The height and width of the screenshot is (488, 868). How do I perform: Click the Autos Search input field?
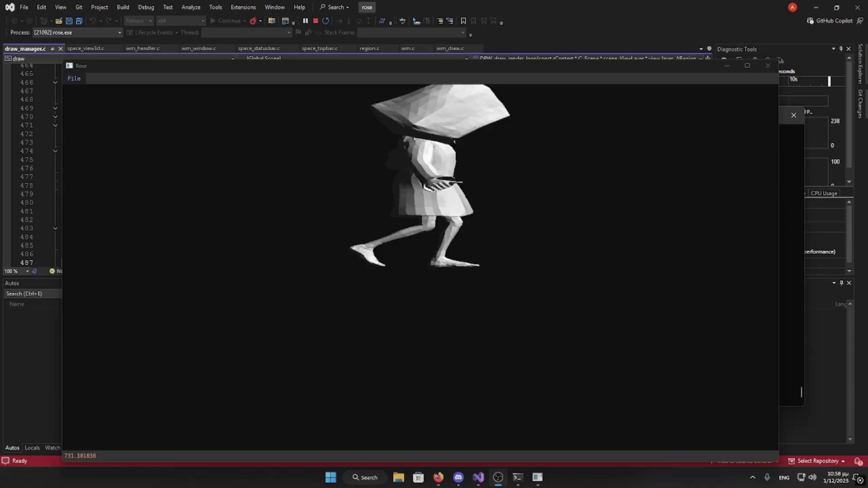click(33, 294)
